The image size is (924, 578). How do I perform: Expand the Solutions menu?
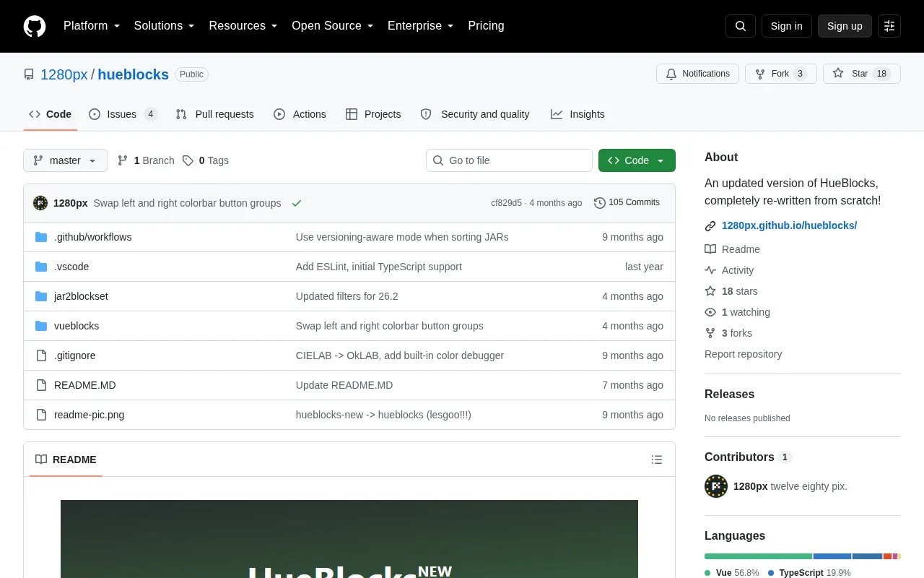pos(165,26)
